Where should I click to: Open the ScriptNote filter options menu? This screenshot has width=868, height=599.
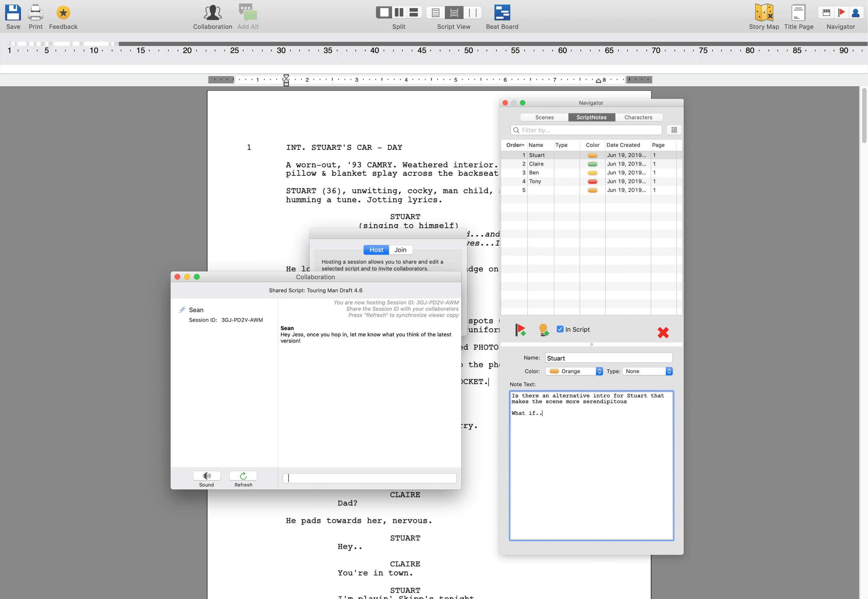point(674,130)
